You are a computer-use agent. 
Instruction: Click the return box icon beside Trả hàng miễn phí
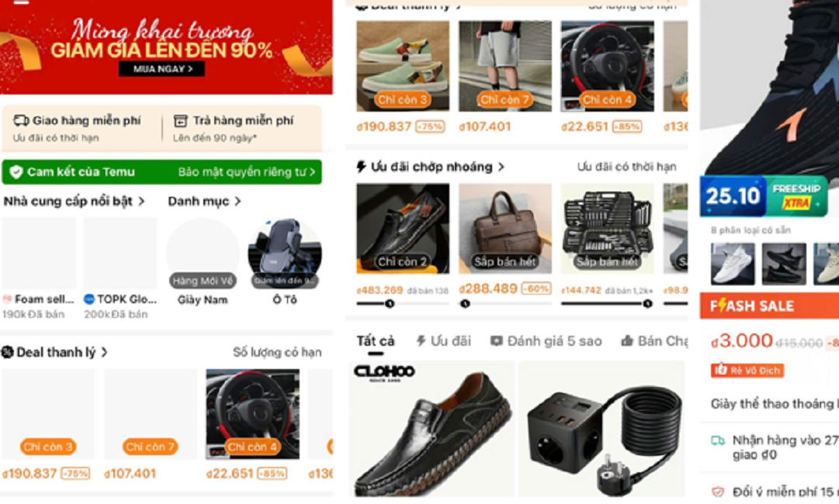(x=180, y=121)
